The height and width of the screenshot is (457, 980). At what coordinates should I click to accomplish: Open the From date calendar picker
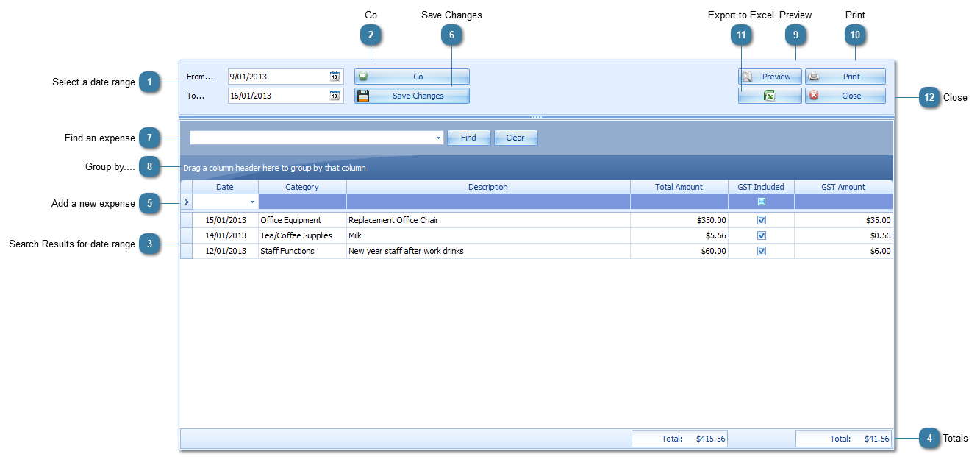(335, 76)
